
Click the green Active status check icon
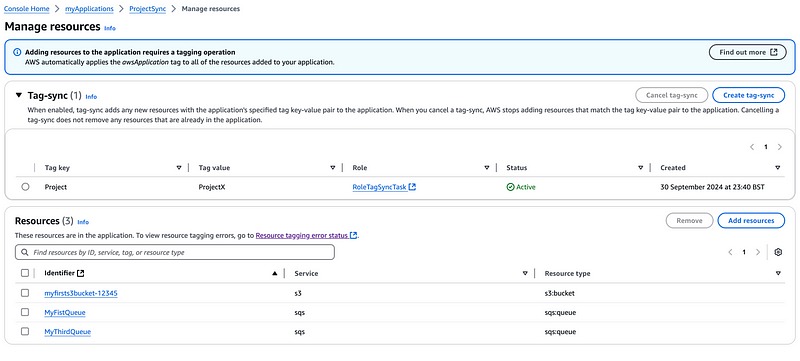510,187
